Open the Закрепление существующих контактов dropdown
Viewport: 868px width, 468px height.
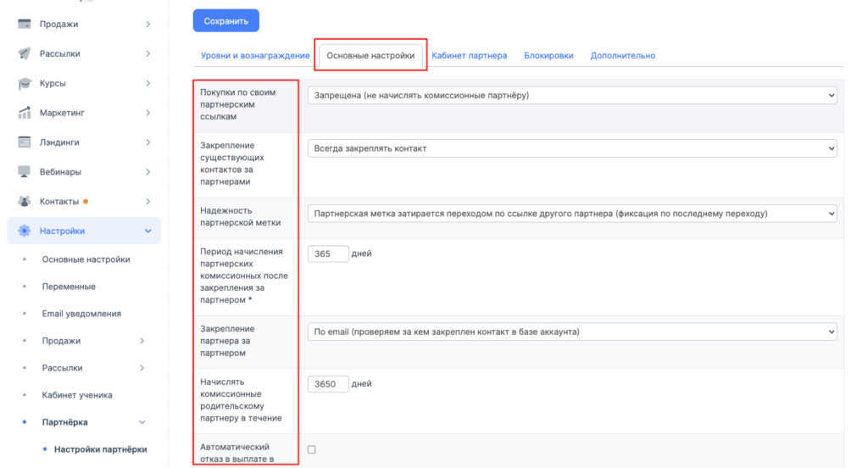[x=571, y=148]
